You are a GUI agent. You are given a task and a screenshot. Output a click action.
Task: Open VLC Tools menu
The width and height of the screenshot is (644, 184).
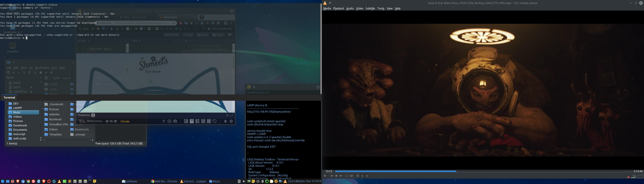pyautogui.click(x=381, y=9)
